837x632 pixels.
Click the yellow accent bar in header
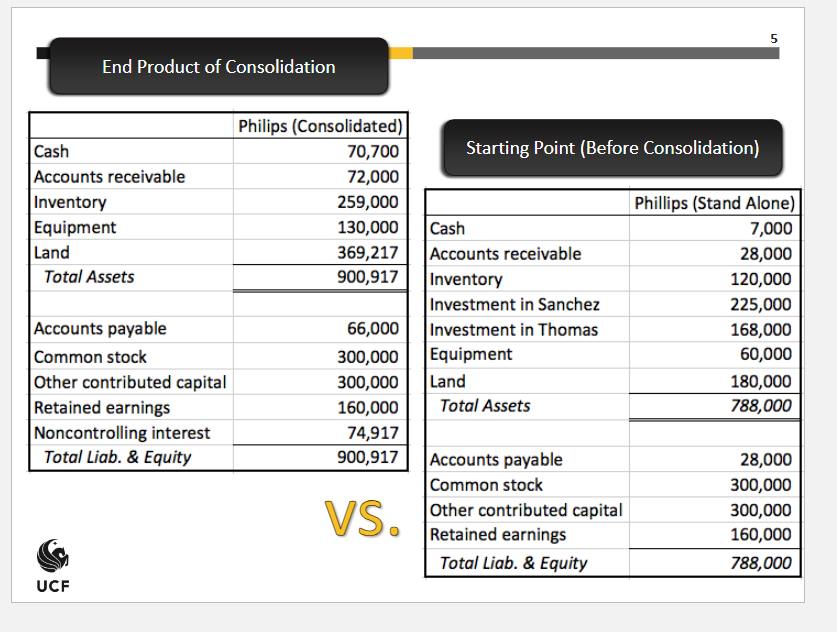(x=400, y=53)
